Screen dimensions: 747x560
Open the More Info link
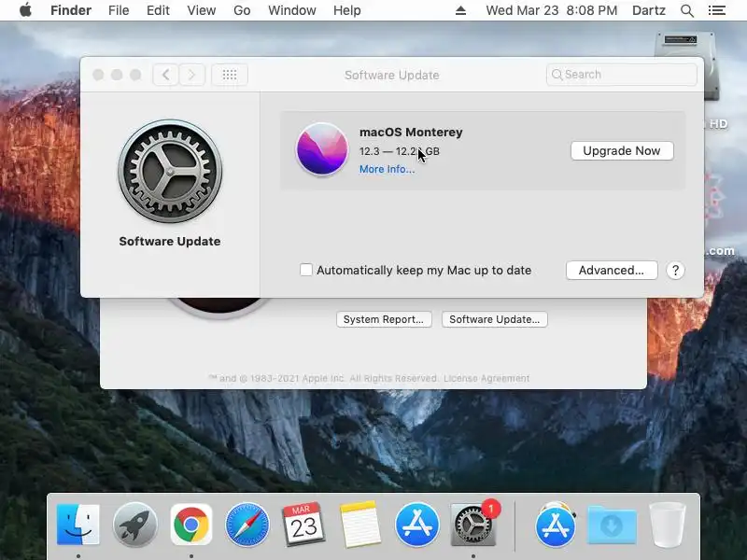tap(387, 169)
